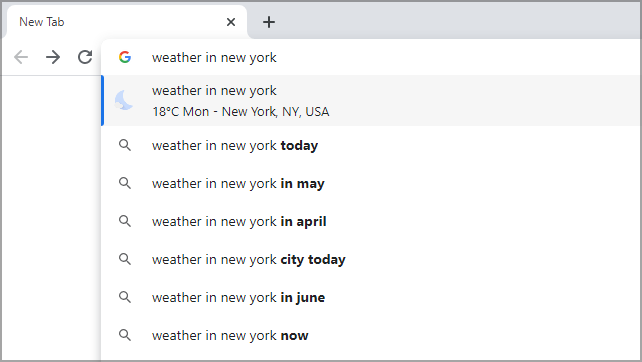Choose 'weather in new york in april' suggestion
Viewport: 642px width, 362px height.
click(x=371, y=222)
